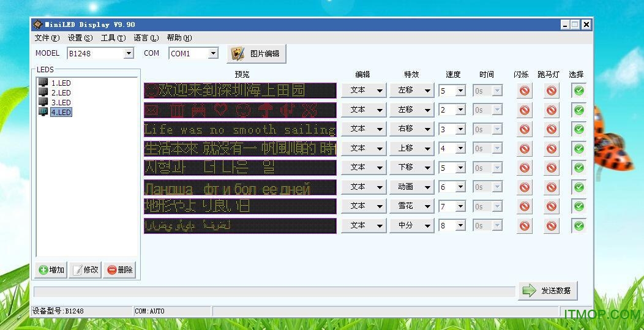Image resolution: width=644 pixels, height=330 pixels.
Task: Toggle marquee icon in the 动画 row
Action: coord(551,187)
